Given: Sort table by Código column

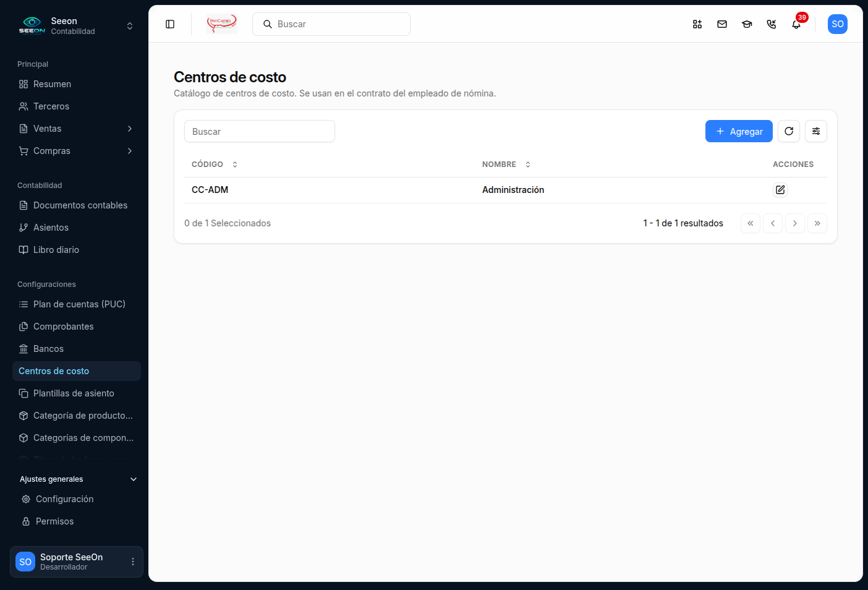Looking at the screenshot, I should 215,165.
